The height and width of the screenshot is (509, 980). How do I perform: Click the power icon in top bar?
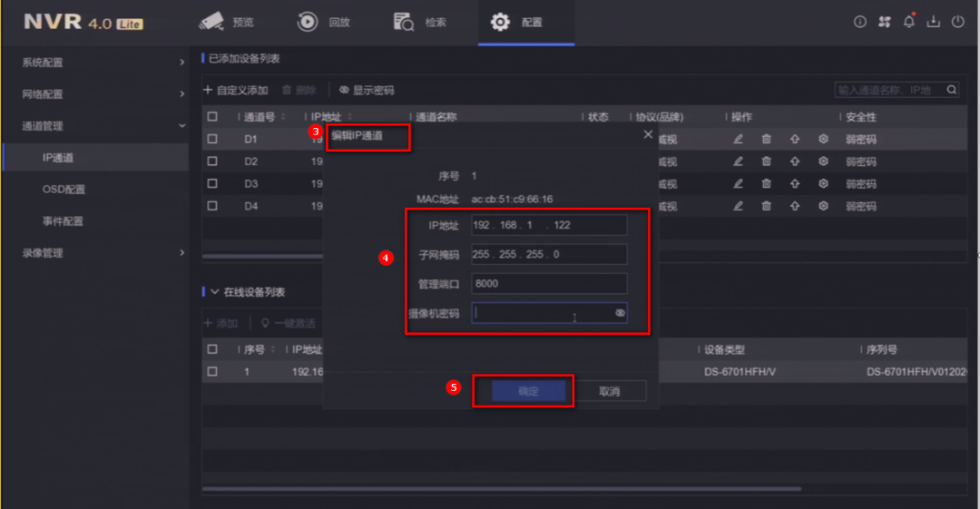click(957, 22)
